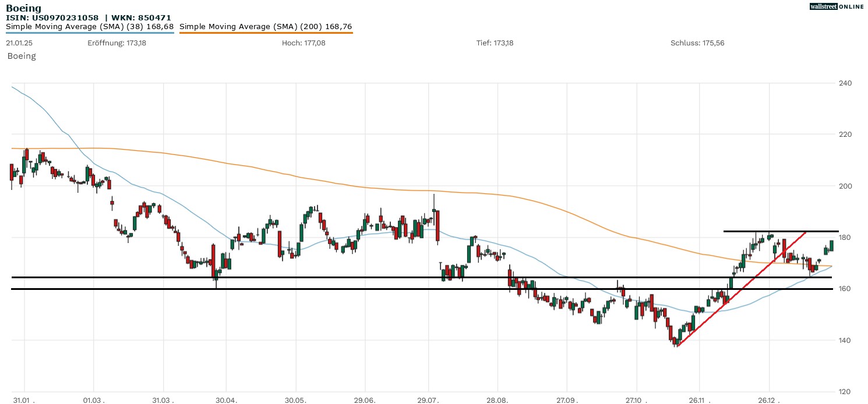Click the Schluss 175,56 value
This screenshot has width=868, height=404.
[697, 43]
